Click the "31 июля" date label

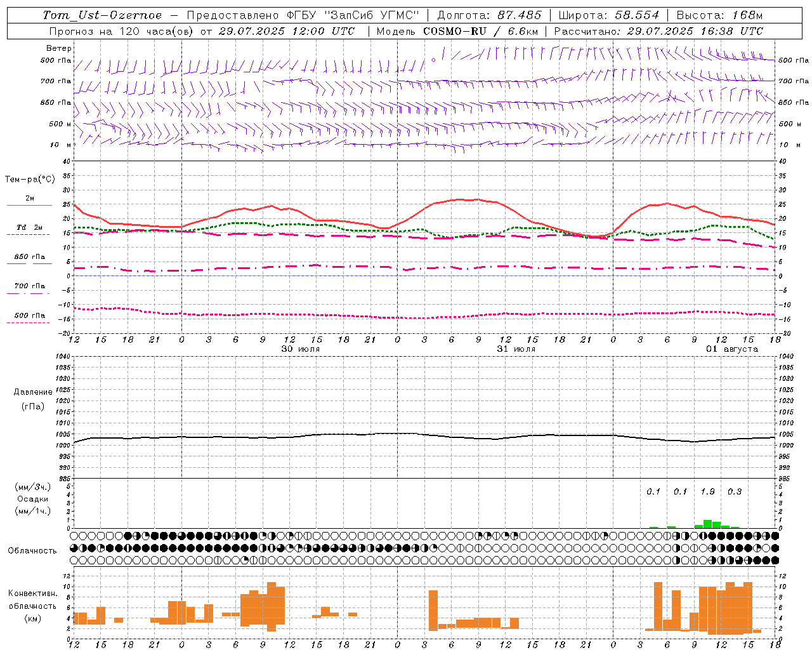pyautogui.click(x=516, y=349)
